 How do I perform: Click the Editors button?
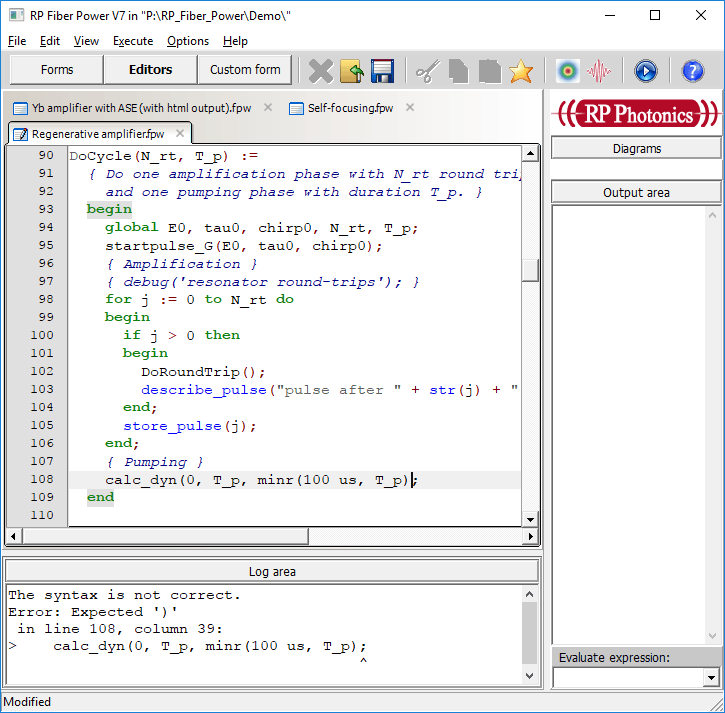tap(150, 70)
